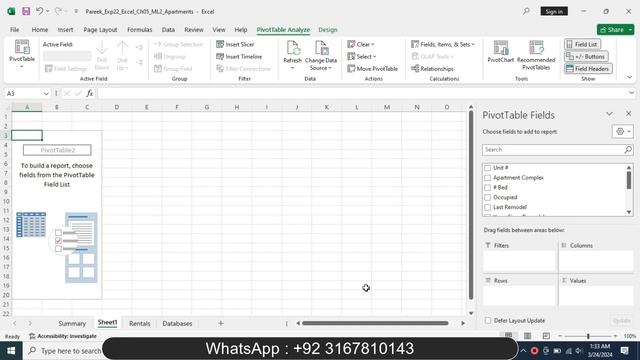The width and height of the screenshot is (640, 360).
Task: Collapse the ribbon with chevron
Action: (629, 77)
